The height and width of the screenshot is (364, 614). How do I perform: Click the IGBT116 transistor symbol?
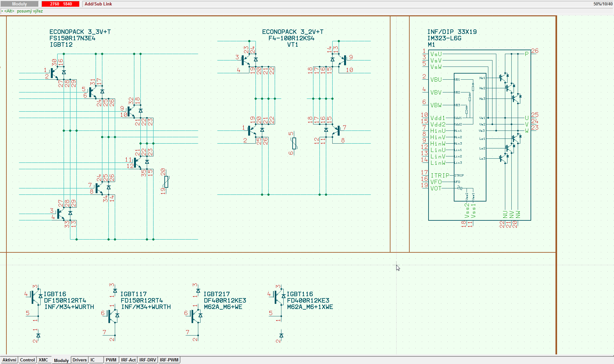click(x=279, y=297)
